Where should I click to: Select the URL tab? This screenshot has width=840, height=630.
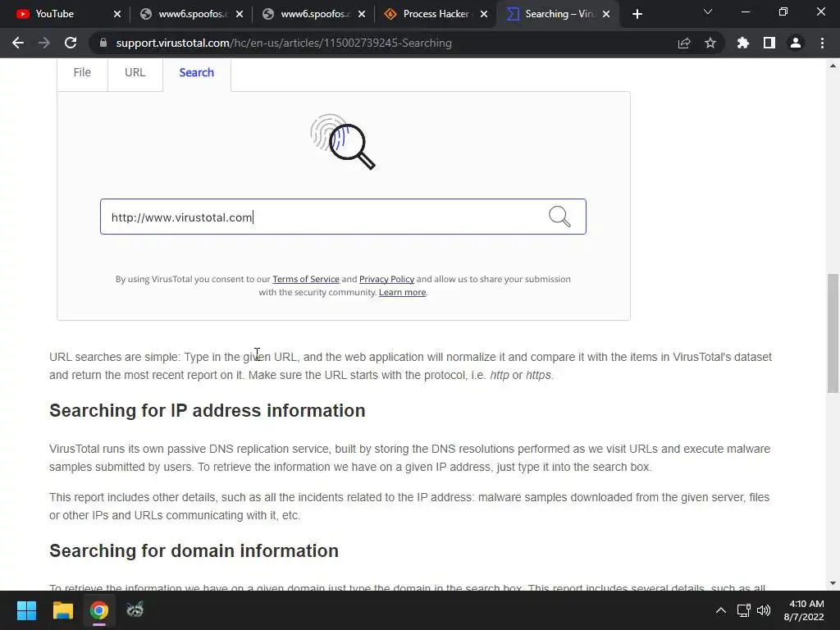(x=135, y=73)
